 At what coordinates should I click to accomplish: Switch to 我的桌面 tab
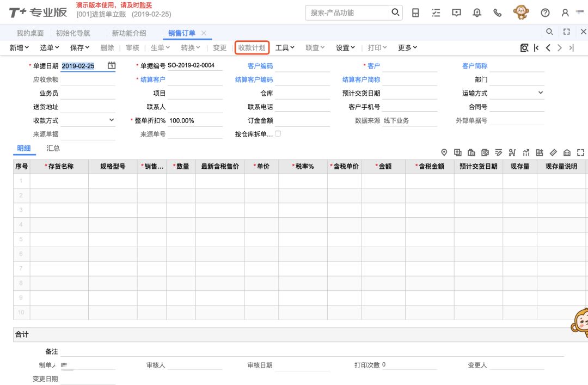click(30, 33)
